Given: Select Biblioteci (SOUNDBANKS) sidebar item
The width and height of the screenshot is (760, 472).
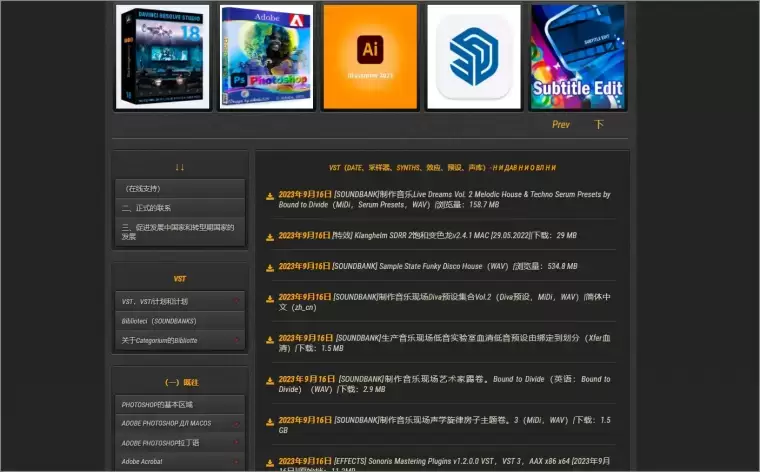Looking at the screenshot, I should coord(180,321).
